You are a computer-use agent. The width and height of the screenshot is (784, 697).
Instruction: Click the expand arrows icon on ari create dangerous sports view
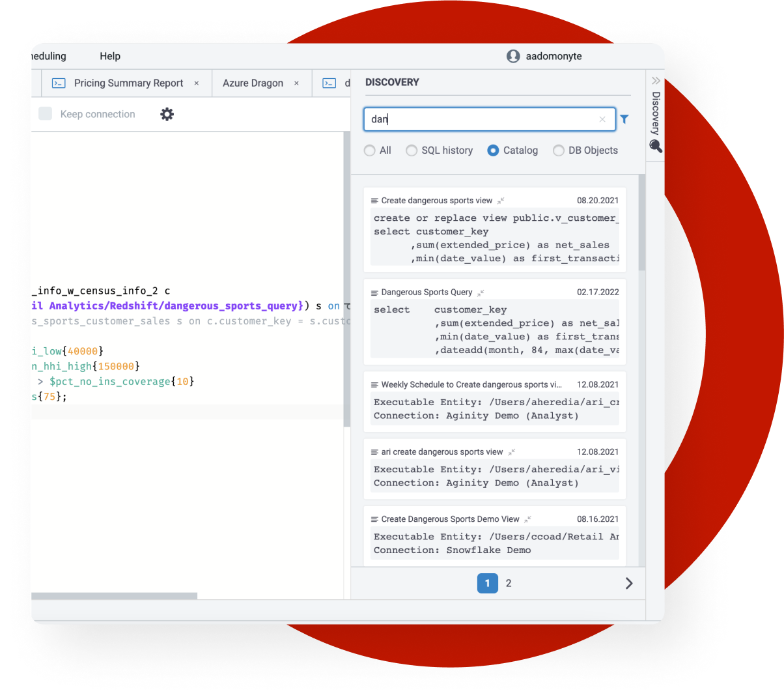point(512,452)
